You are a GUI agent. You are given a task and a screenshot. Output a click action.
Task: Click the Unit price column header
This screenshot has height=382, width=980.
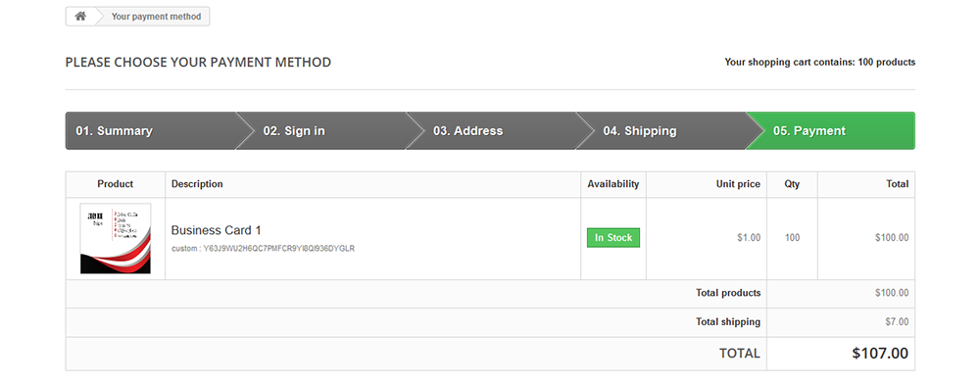pos(738,184)
